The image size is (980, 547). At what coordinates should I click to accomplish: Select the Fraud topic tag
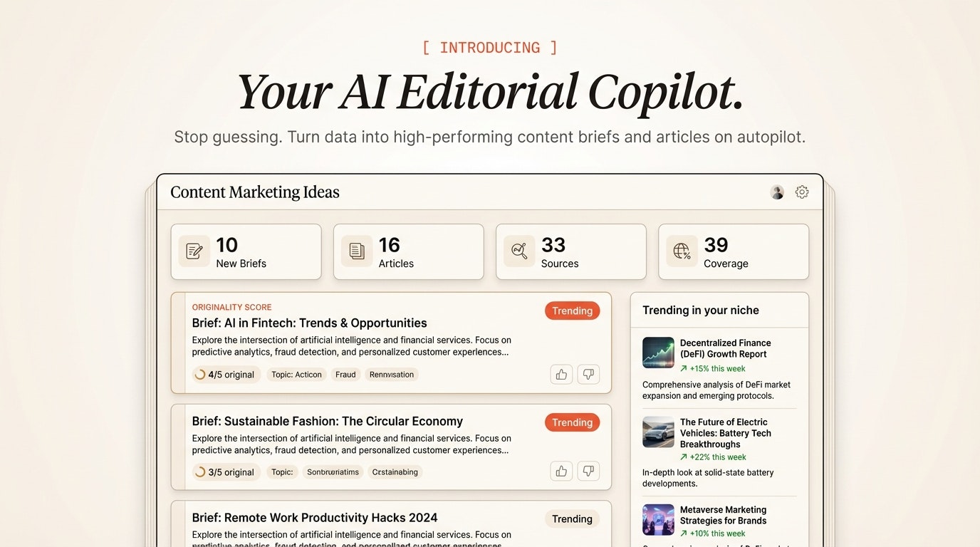pos(345,374)
